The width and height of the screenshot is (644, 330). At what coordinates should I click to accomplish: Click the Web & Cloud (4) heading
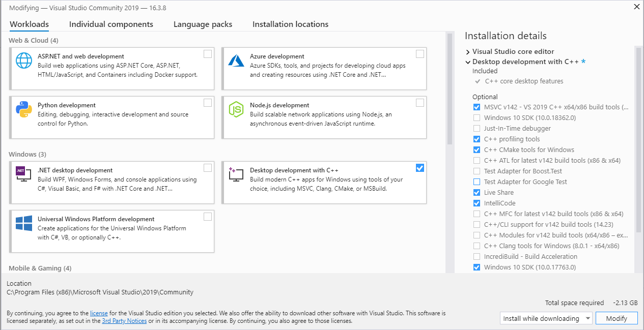34,40
